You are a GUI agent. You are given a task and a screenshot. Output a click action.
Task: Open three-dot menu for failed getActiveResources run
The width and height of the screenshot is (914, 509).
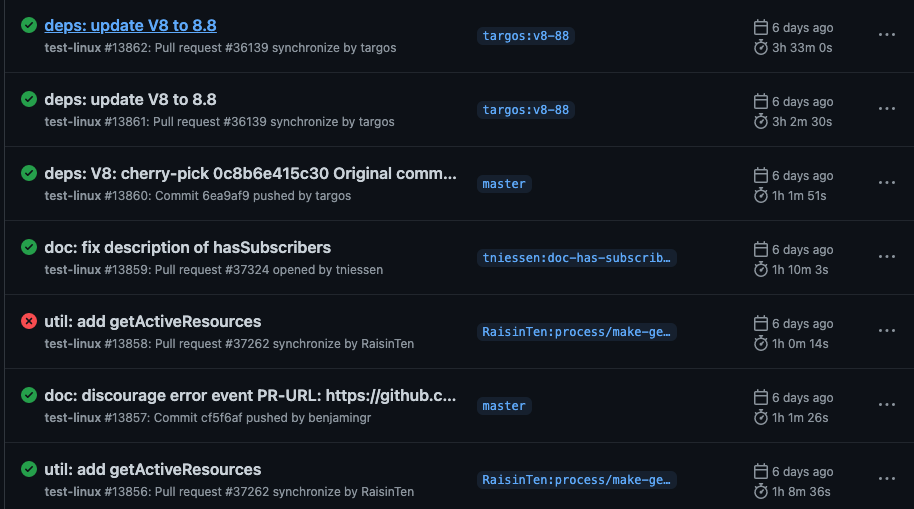point(887,331)
